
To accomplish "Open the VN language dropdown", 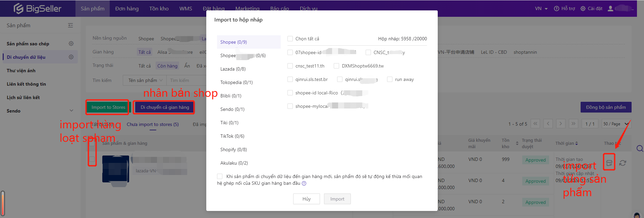I will click(541, 8).
